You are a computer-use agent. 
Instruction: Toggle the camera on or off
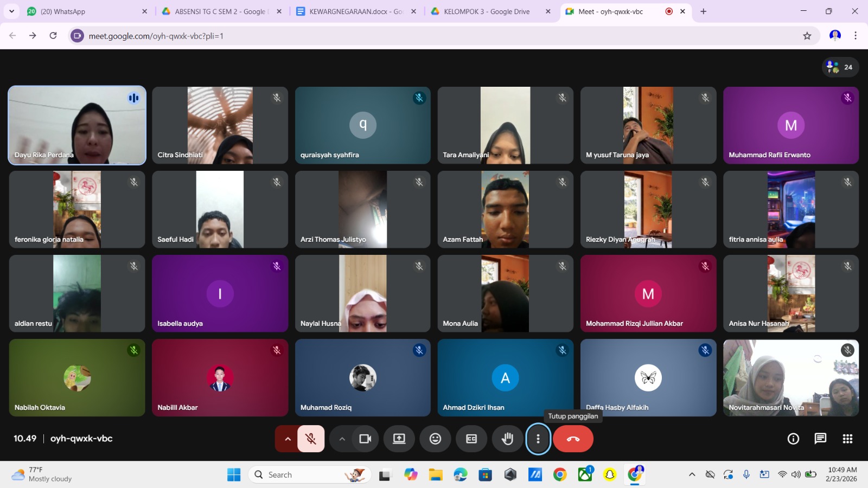coord(365,439)
